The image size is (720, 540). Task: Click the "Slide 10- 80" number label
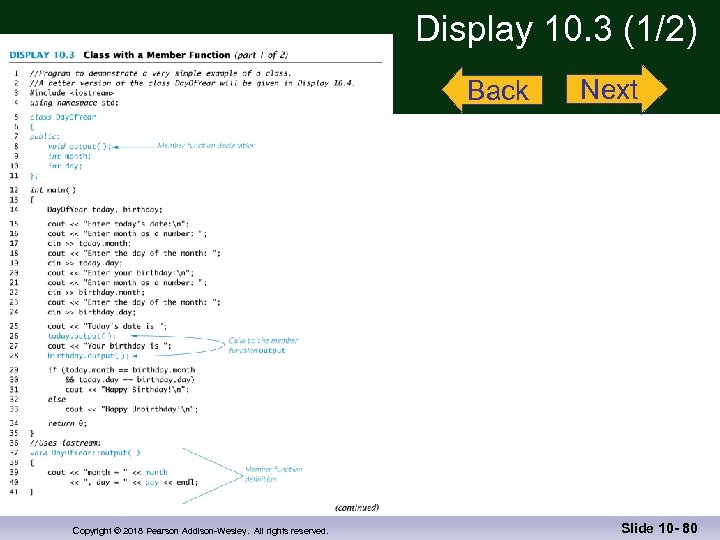tap(659, 528)
